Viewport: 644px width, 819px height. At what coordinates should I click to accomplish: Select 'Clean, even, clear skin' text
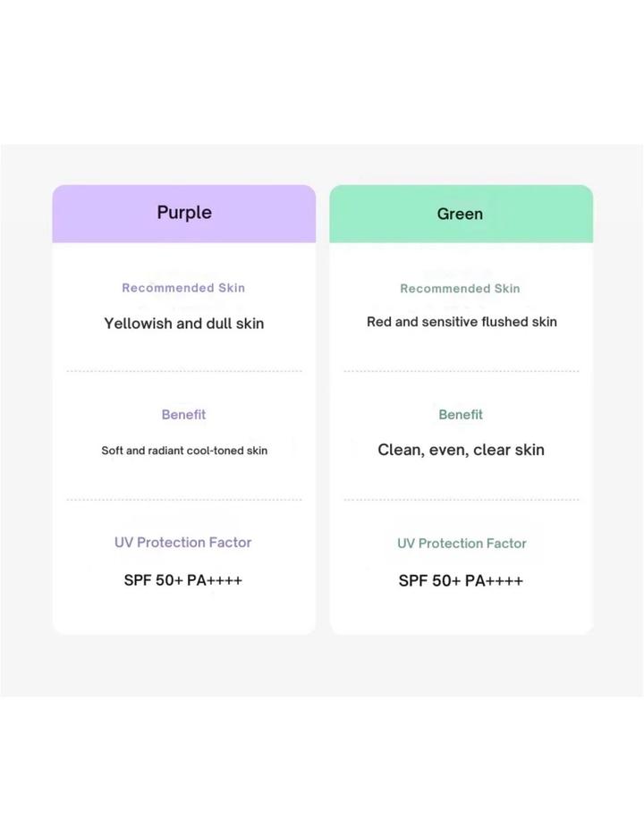461,450
